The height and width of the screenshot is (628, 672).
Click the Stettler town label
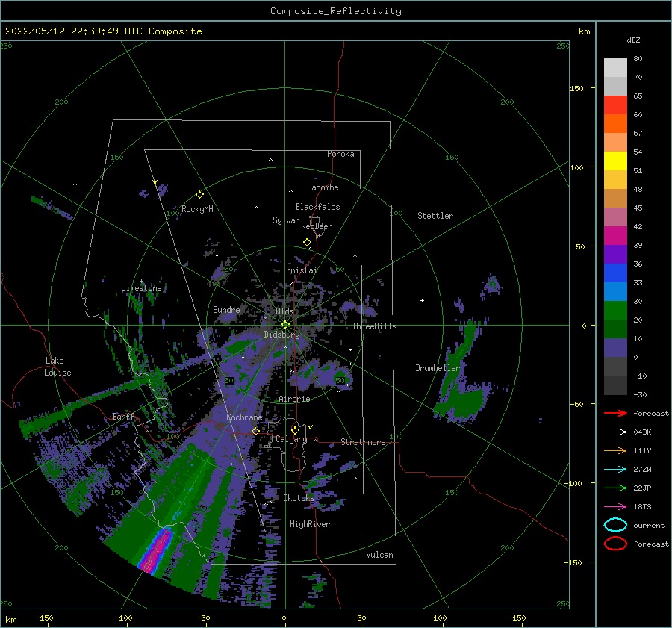pyautogui.click(x=435, y=216)
